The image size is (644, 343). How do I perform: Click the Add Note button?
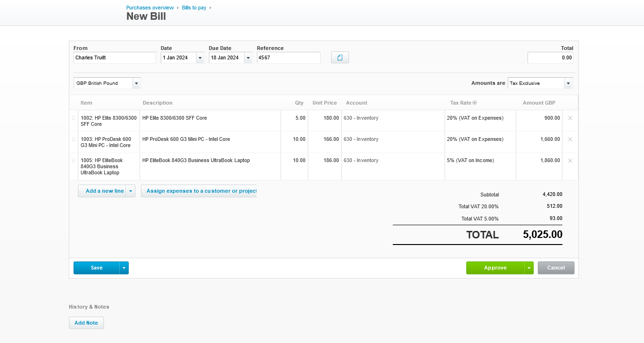click(86, 323)
